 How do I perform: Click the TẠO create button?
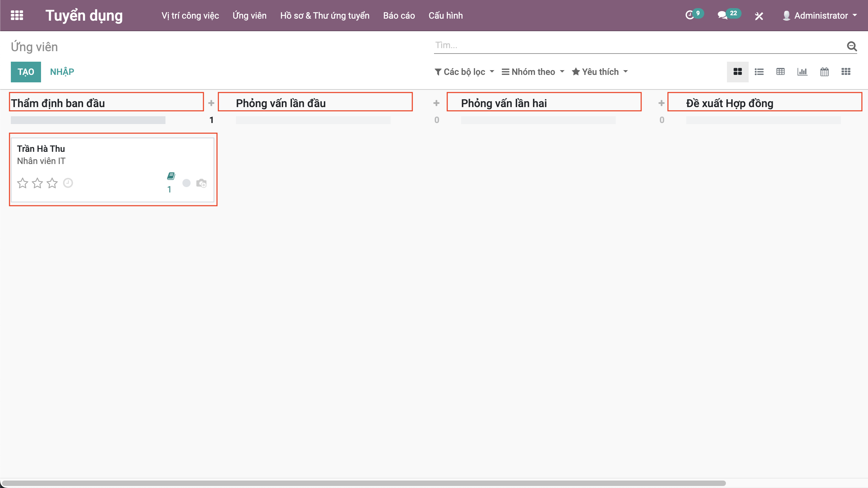tap(26, 72)
